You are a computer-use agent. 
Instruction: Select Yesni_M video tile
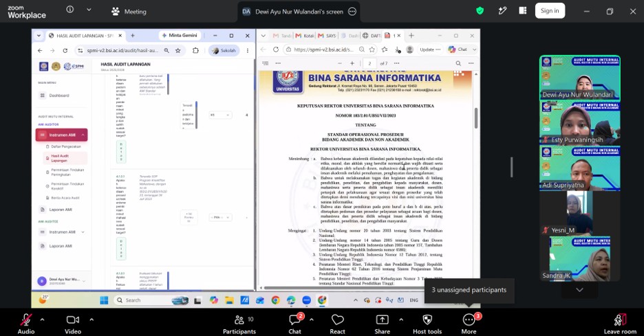[579, 213]
